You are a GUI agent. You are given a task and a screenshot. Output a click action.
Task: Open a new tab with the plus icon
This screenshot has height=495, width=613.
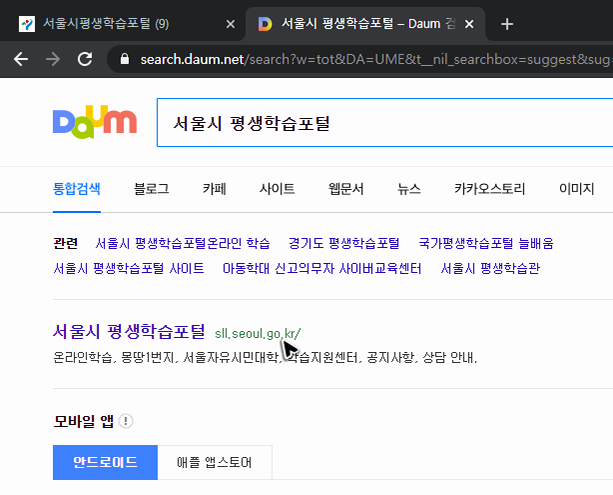(x=507, y=24)
